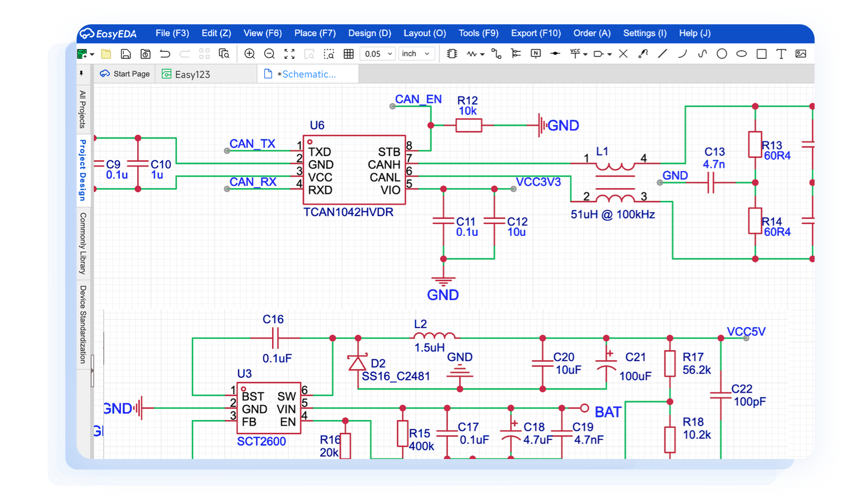Select the No Connect flag tool
Image resolution: width=868 pixels, height=502 pixels.
pyautogui.click(x=623, y=54)
